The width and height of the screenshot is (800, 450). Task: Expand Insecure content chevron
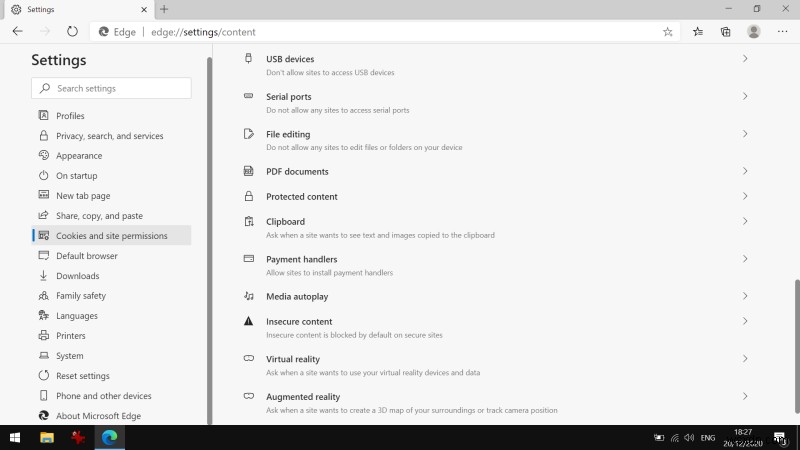pos(745,321)
